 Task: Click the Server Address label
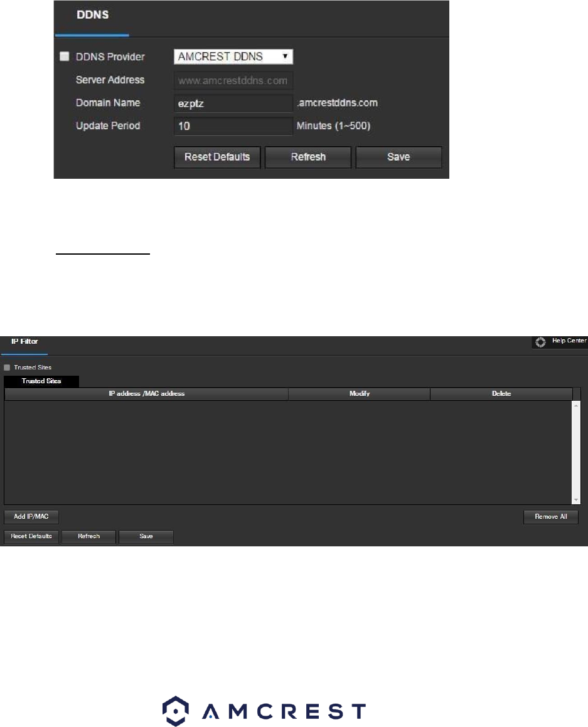(x=110, y=80)
